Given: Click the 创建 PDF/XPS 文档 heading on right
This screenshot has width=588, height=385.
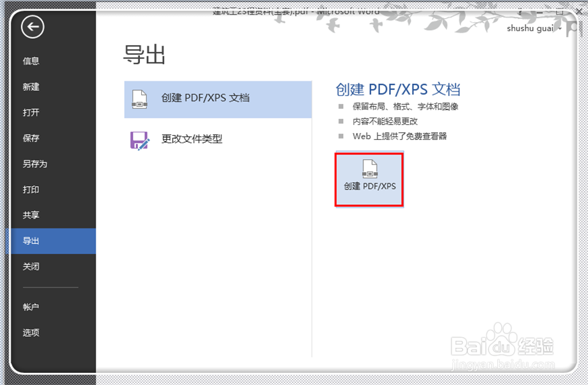Looking at the screenshot, I should (398, 89).
